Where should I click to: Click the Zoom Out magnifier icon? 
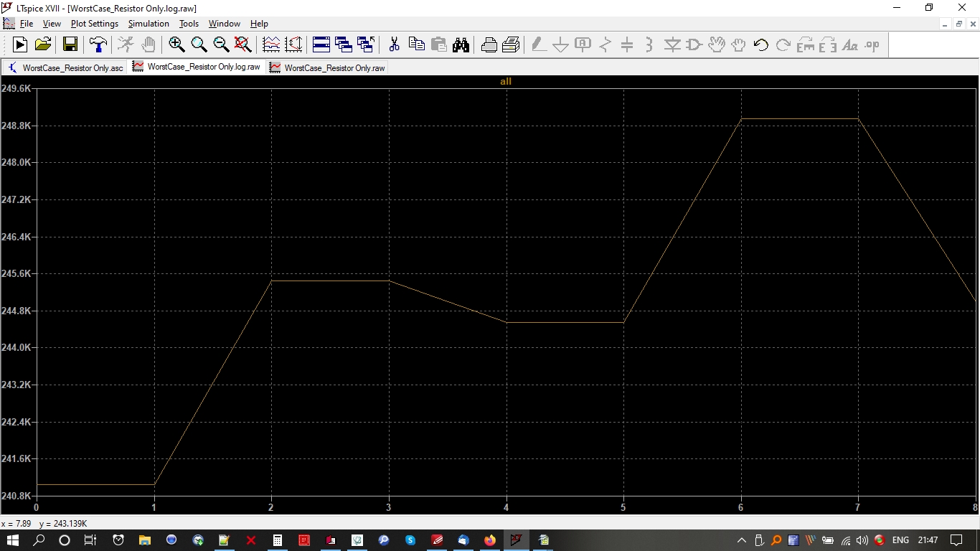[221, 44]
